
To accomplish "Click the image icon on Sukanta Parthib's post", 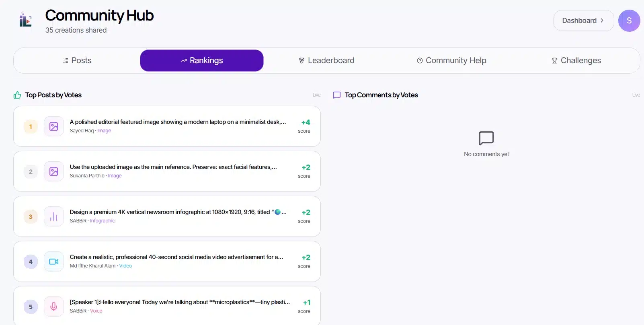I will pyautogui.click(x=54, y=171).
